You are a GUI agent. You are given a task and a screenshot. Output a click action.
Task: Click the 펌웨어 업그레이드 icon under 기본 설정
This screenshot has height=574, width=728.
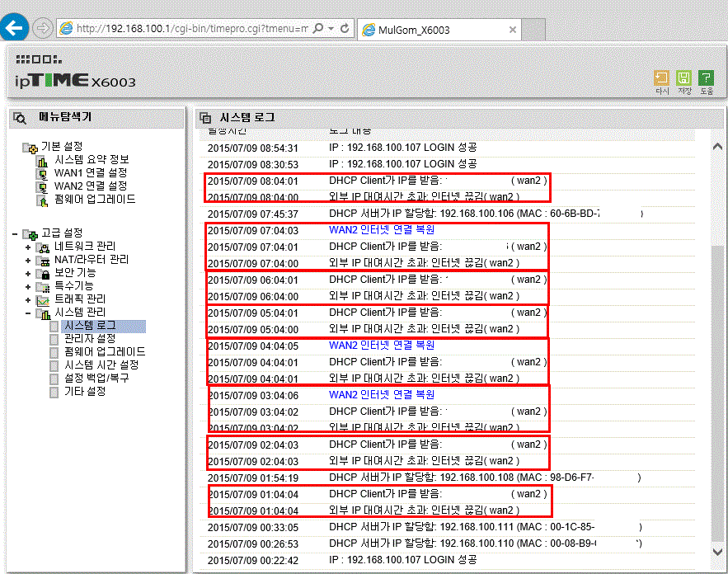[x=43, y=200]
